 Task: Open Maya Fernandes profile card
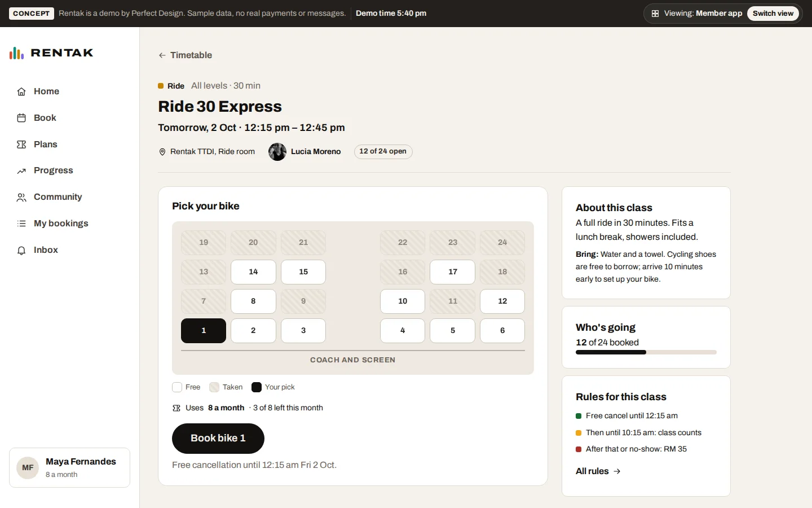[x=70, y=468]
